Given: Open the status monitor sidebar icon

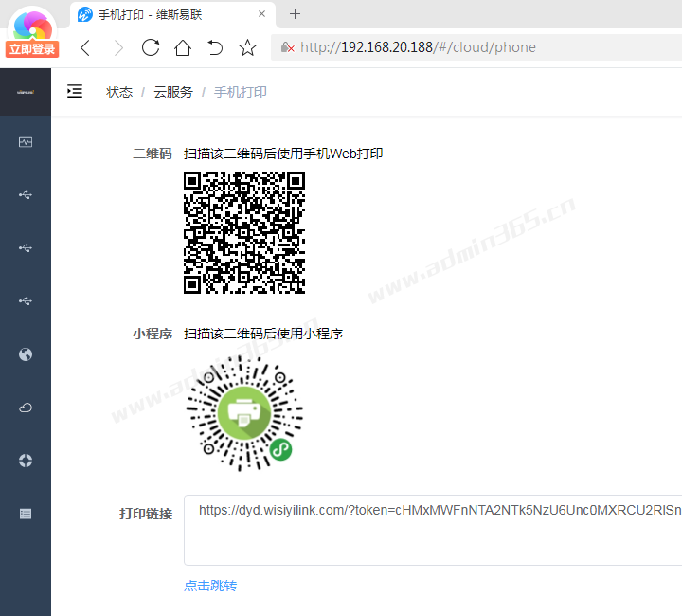Looking at the screenshot, I should [26, 142].
